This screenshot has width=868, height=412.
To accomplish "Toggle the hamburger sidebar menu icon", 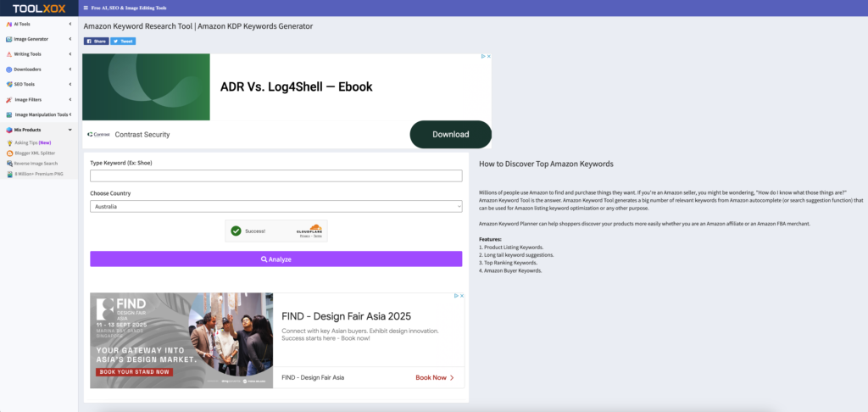I will point(86,8).
